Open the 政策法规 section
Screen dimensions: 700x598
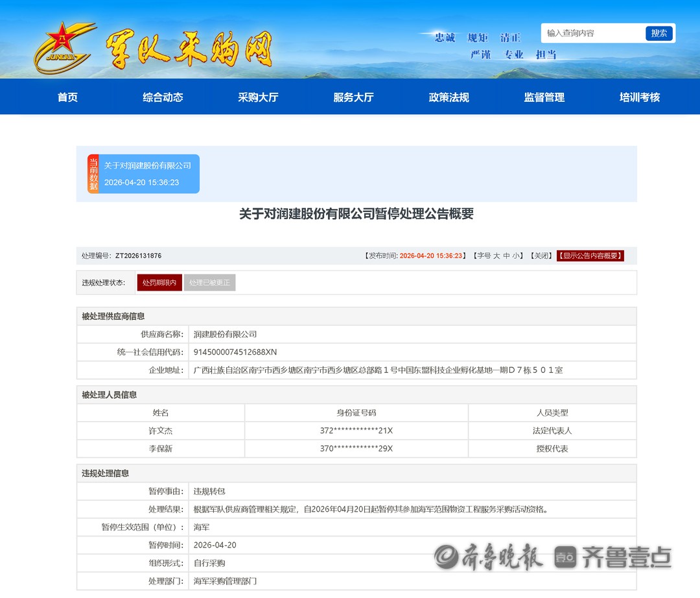pos(449,97)
